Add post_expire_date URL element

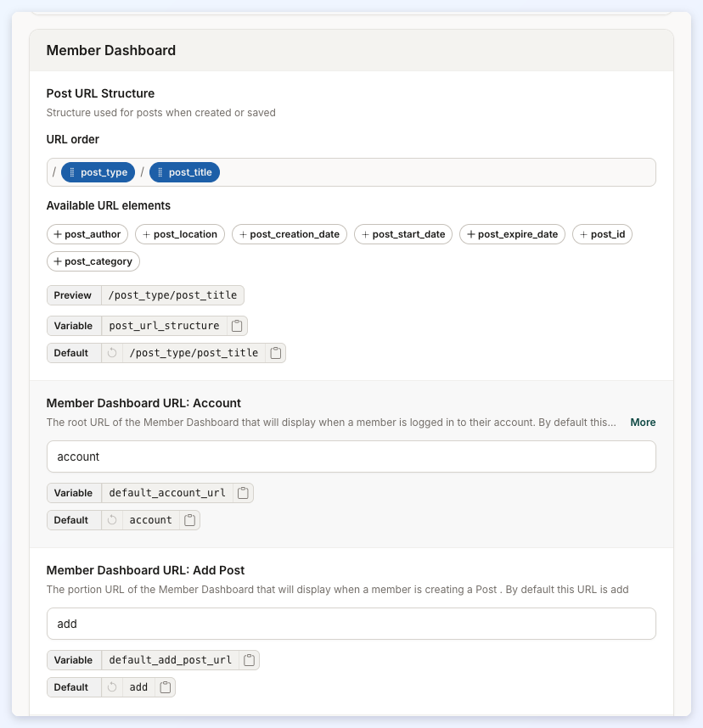[x=513, y=234]
